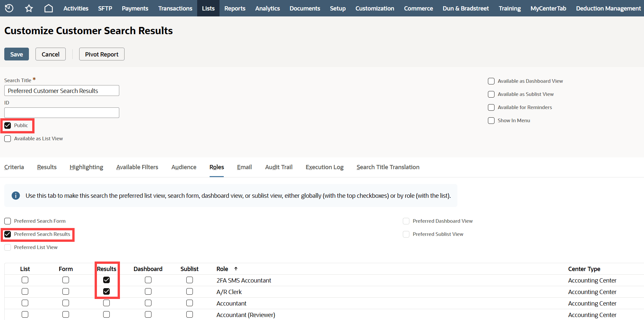Check Sublist box for Accountant role
644x320 pixels.
coord(190,303)
